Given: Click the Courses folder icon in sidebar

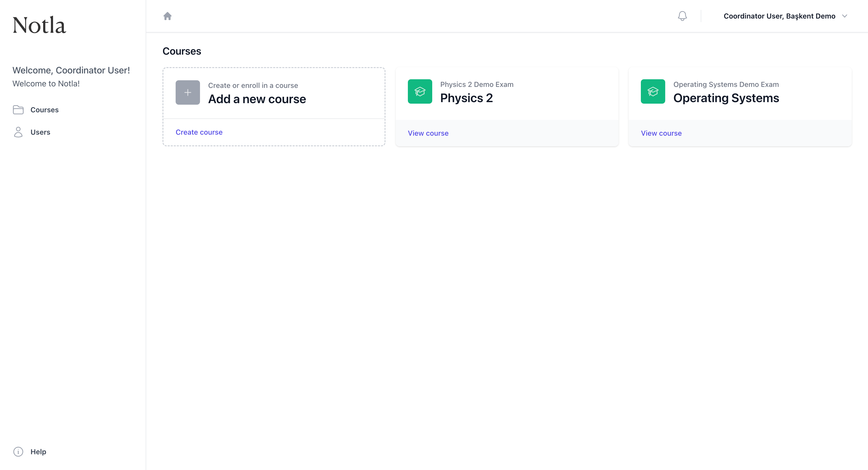Looking at the screenshot, I should click(x=18, y=110).
